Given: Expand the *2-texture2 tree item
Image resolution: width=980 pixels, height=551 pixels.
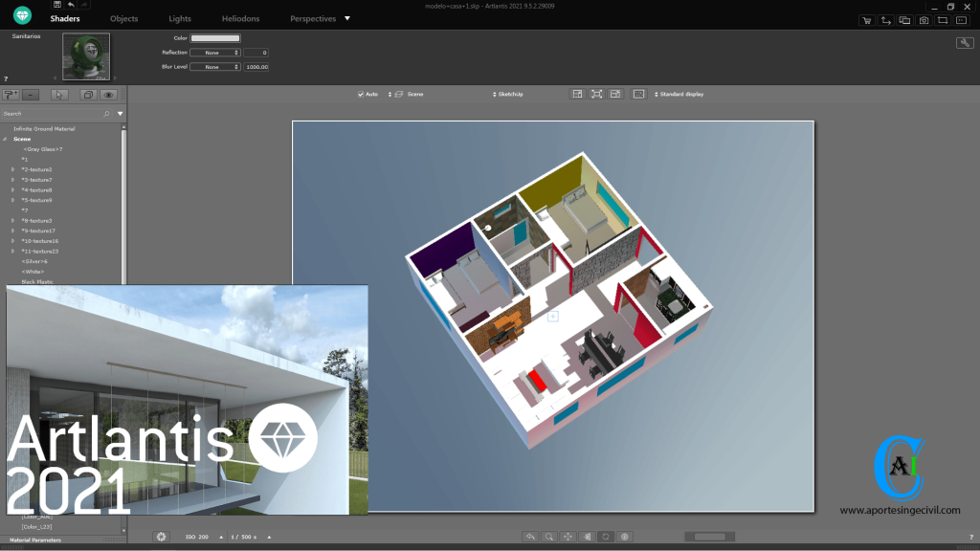Looking at the screenshot, I should (x=13, y=169).
